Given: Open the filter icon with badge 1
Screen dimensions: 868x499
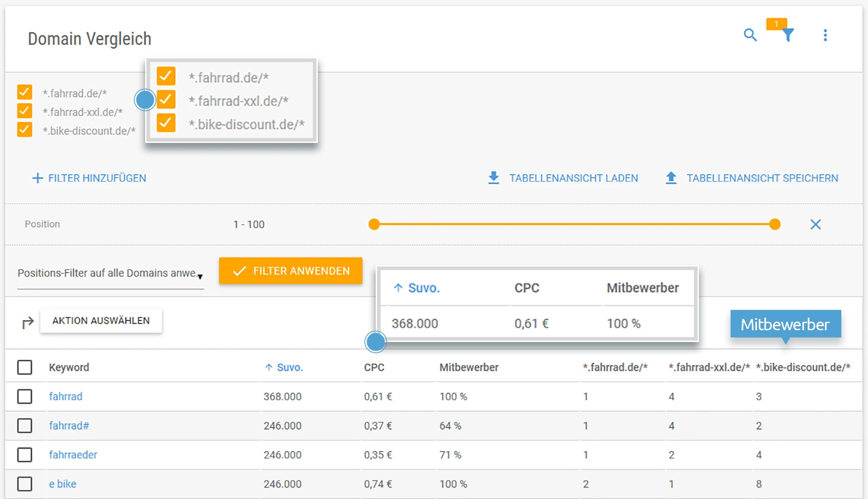Looking at the screenshot, I should [x=788, y=35].
